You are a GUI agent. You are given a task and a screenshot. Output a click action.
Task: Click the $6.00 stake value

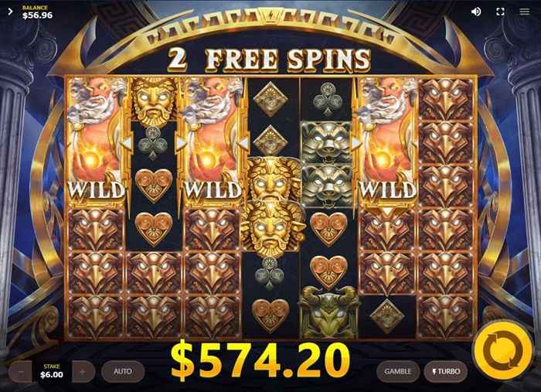[x=52, y=375]
